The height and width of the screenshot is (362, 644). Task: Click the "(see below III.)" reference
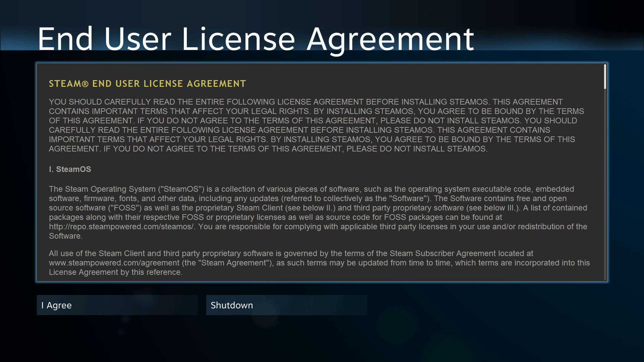click(492, 208)
